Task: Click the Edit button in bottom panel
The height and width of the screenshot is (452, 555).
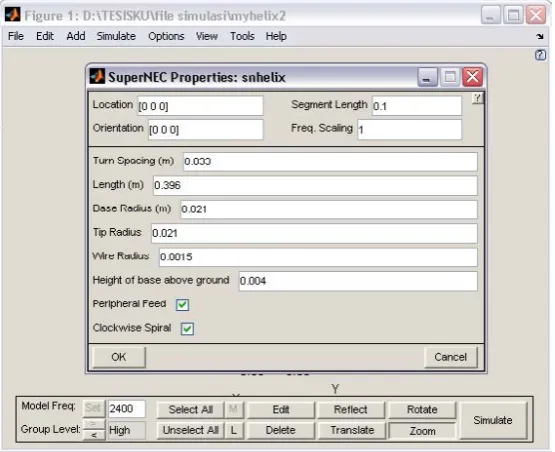Action: [281, 410]
